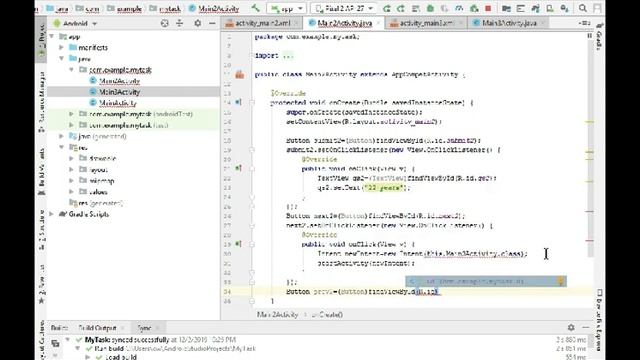Minimize the Build panel with minus icon
Viewport: 640px width, 360px height.
pyautogui.click(x=586, y=327)
